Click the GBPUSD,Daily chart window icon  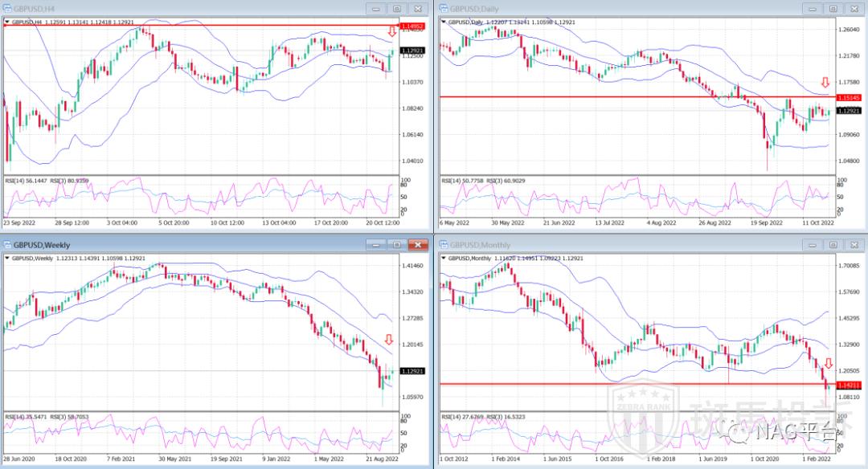coord(443,8)
